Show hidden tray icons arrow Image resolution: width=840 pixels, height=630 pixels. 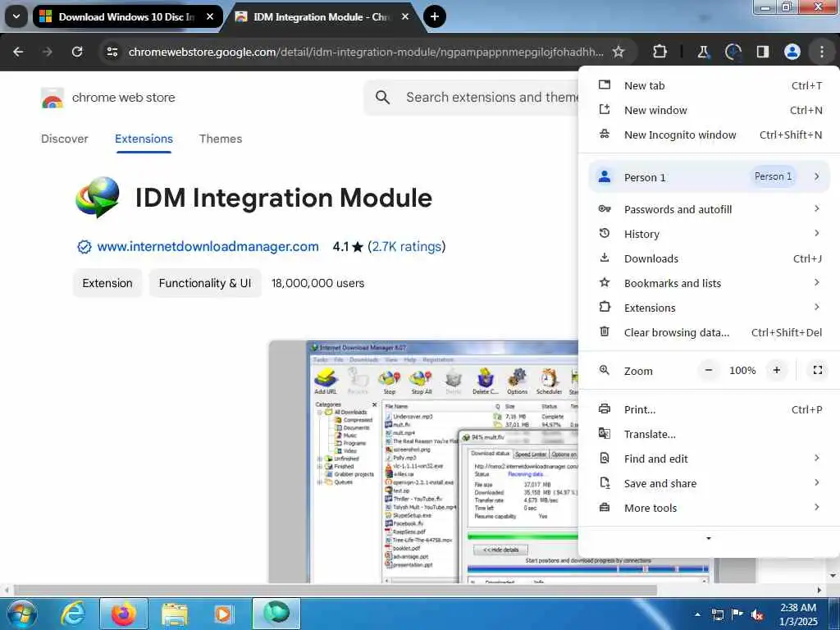click(x=697, y=614)
